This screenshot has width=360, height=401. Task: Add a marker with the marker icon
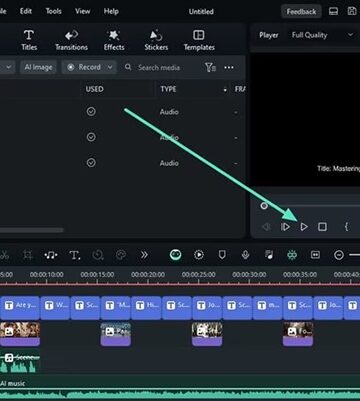pyautogui.click(x=222, y=255)
